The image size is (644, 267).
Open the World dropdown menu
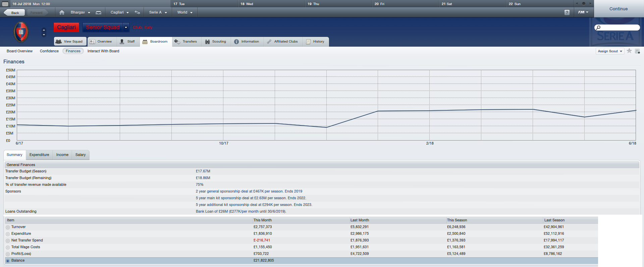[185, 12]
